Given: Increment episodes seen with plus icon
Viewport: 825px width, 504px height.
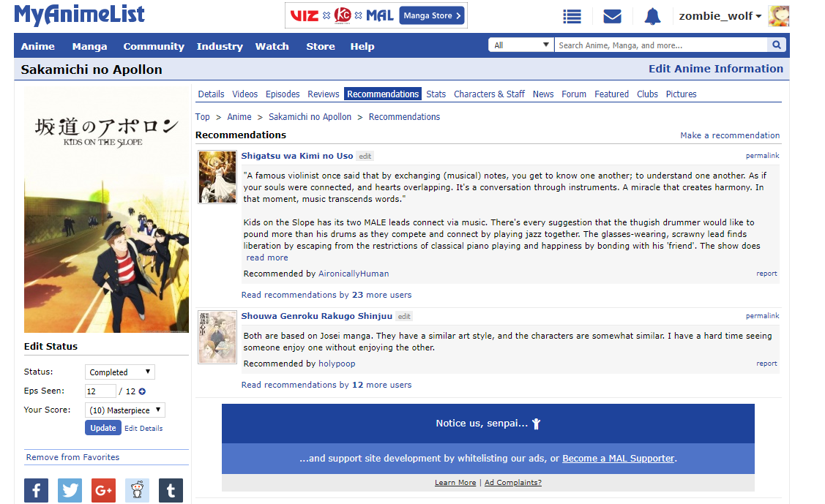Looking at the screenshot, I should click(x=142, y=391).
